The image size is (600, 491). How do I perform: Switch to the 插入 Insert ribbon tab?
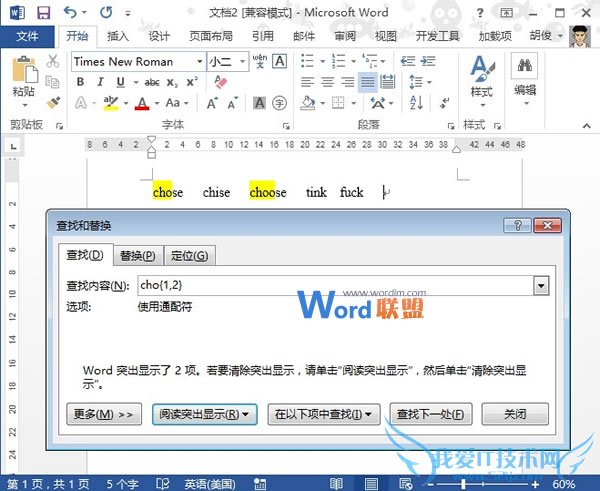[118, 36]
